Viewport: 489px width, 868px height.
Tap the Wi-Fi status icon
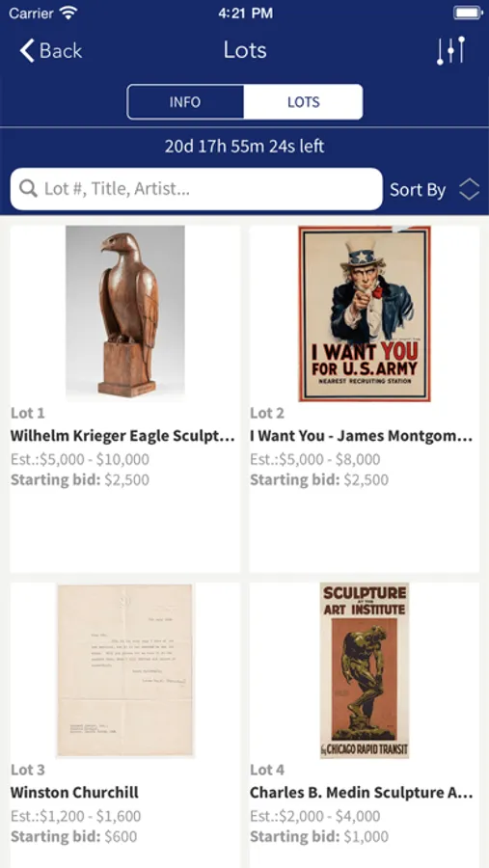(68, 14)
